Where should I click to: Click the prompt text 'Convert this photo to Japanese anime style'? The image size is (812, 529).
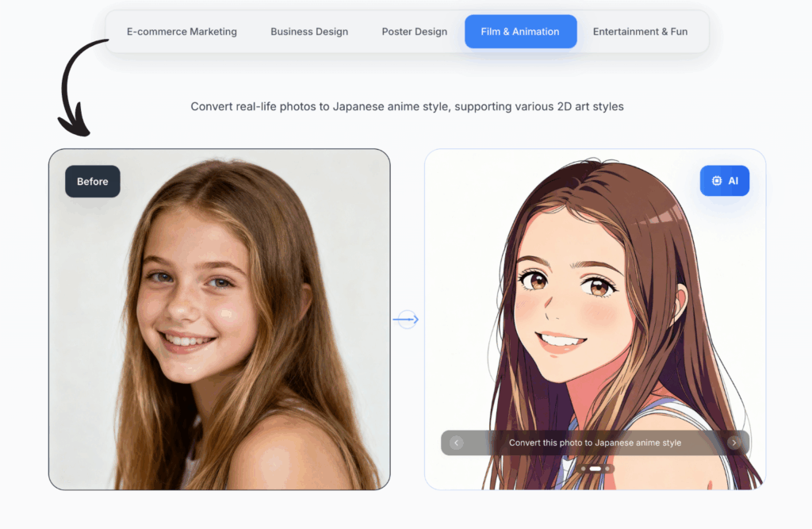click(595, 443)
